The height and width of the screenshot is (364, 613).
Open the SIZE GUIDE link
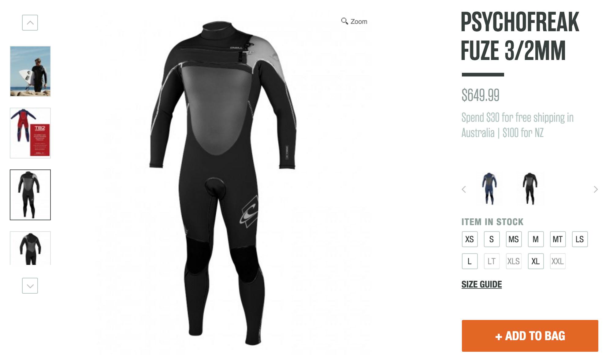point(482,284)
